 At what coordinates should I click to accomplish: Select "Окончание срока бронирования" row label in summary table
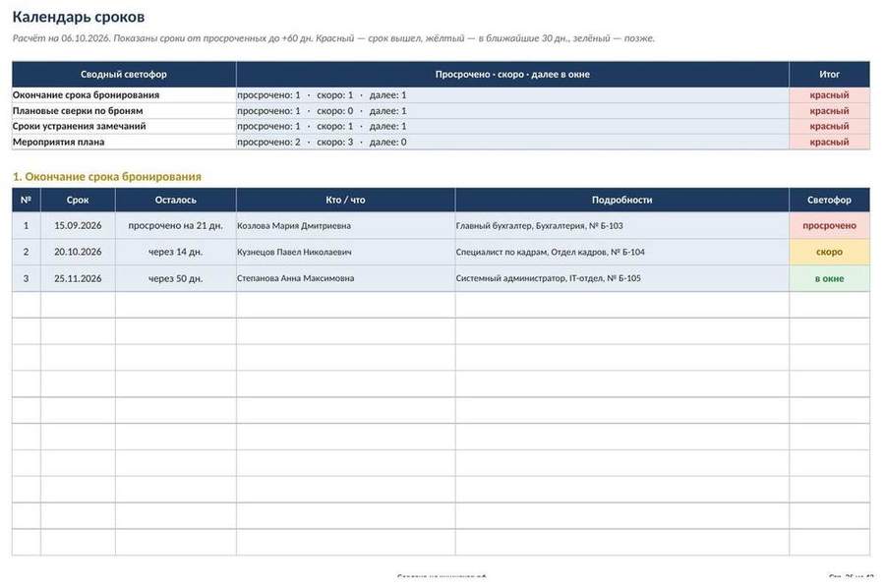tap(86, 94)
